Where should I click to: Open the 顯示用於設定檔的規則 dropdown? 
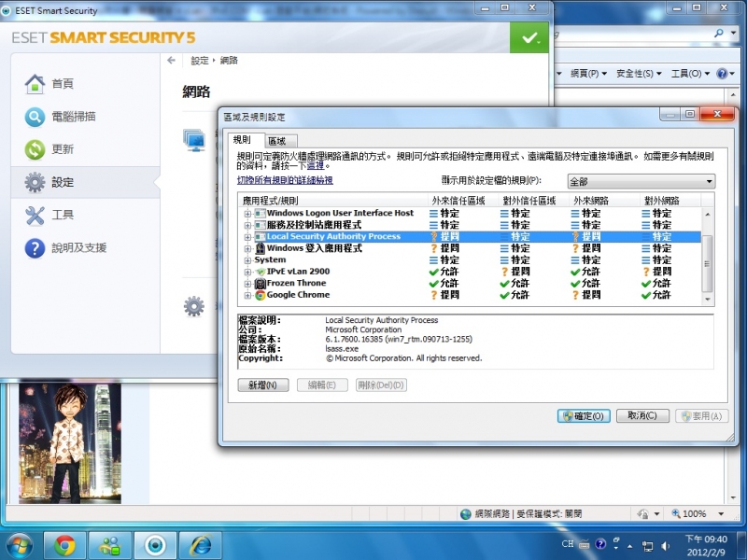click(x=641, y=181)
